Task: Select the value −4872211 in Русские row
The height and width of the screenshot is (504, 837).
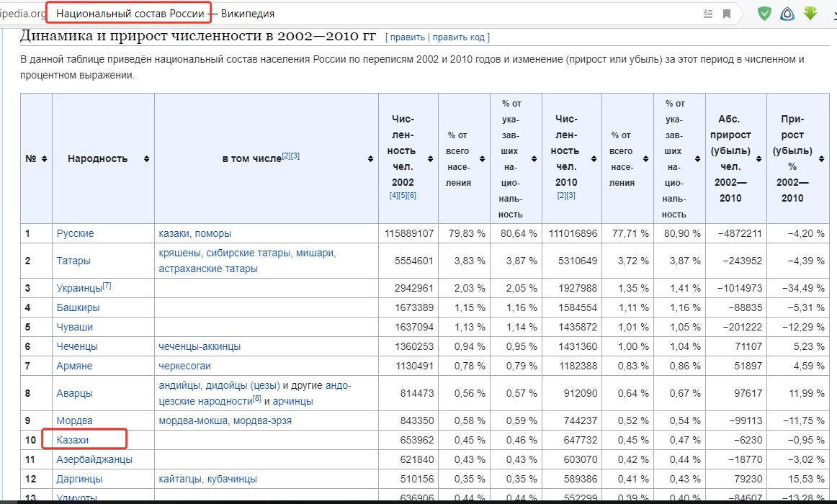Action: [740, 233]
